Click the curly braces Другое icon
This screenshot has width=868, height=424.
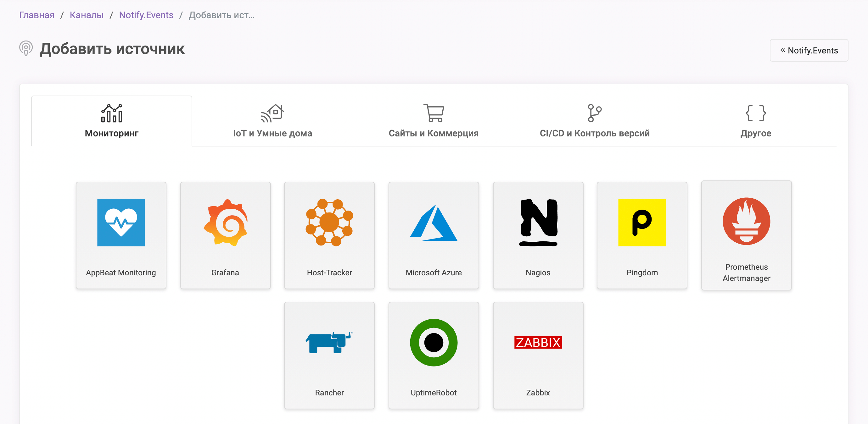tap(756, 113)
